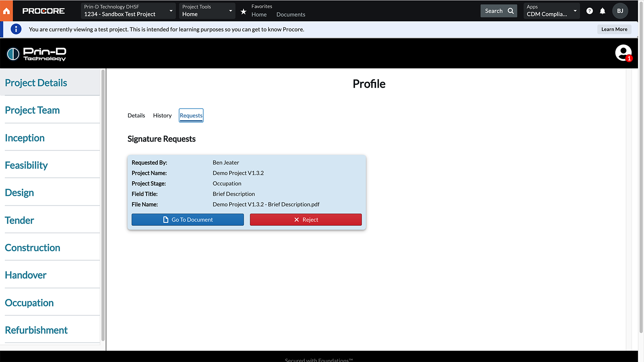Click the Prin-D Technology logo
This screenshot has width=644, height=362.
37,54
